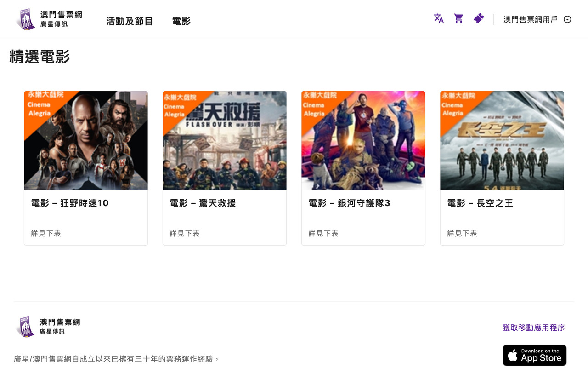This screenshot has width=588, height=368.
Task: Open the 狂野時速10 movie poster
Action: coord(86,140)
